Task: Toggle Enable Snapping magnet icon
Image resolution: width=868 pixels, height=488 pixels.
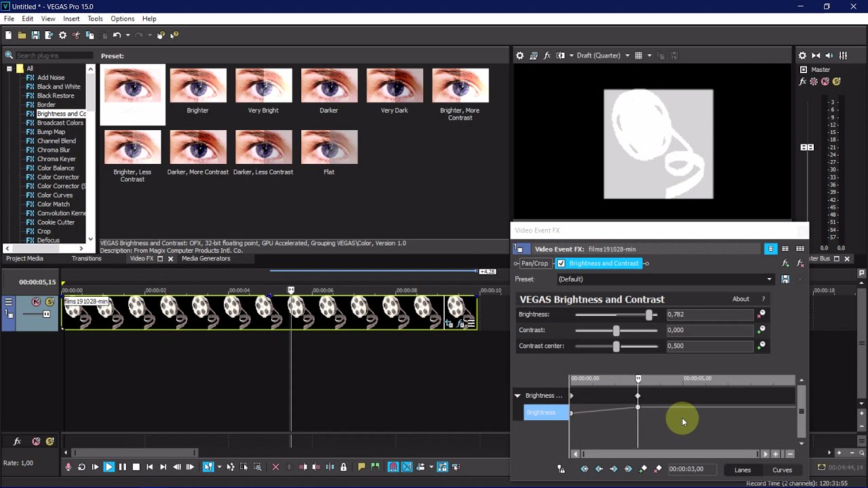Action: click(x=393, y=467)
